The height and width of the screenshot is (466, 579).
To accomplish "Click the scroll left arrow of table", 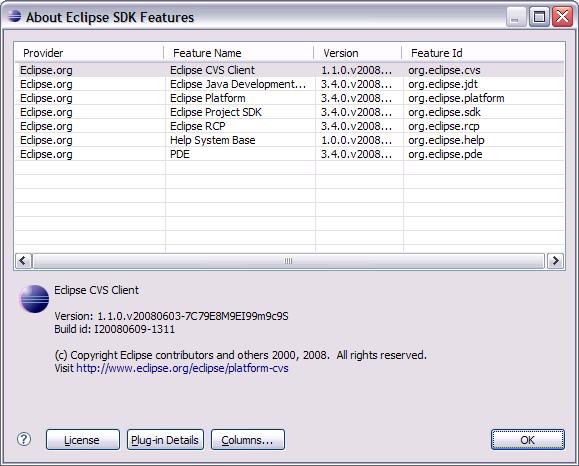I will 23,261.
